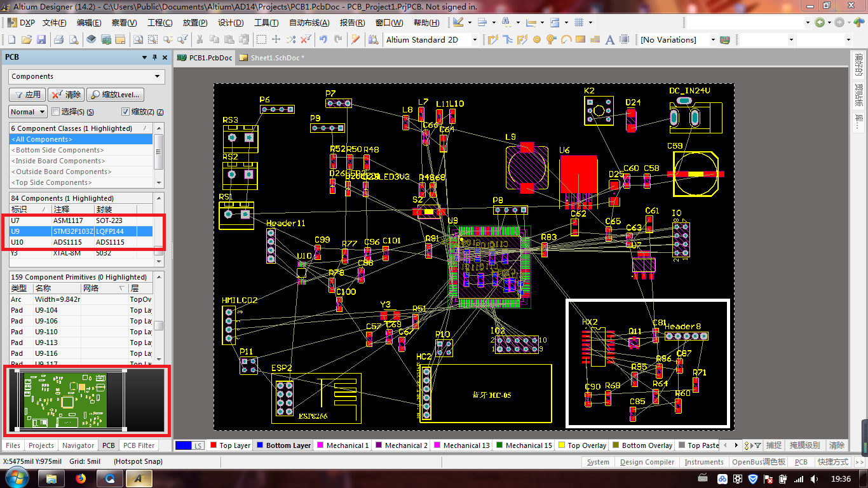Expand the Altium Standard 2D view dropdown
This screenshot has height=488, width=868.
tap(474, 39)
